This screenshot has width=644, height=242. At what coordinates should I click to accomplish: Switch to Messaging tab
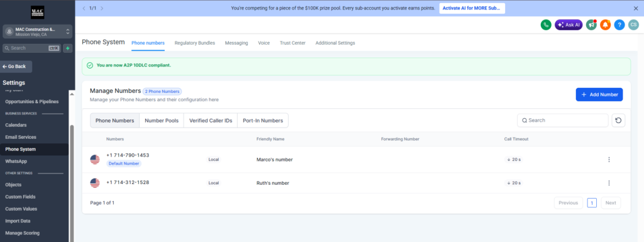coord(236,43)
